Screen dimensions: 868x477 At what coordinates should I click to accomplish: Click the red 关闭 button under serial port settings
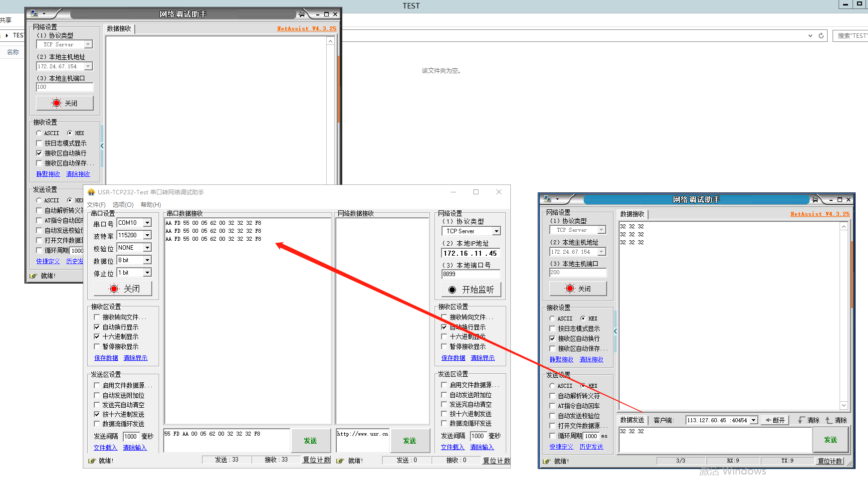point(123,289)
